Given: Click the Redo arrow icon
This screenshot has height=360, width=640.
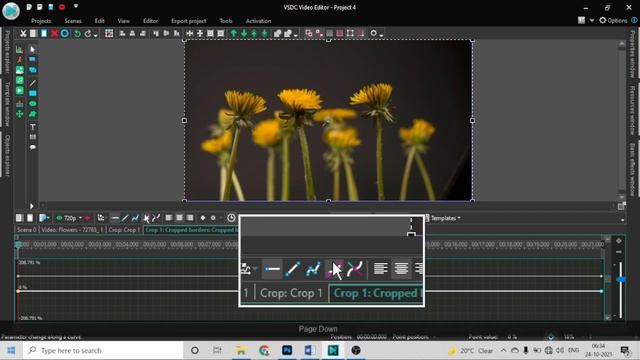Looking at the screenshot, I should [88, 33].
